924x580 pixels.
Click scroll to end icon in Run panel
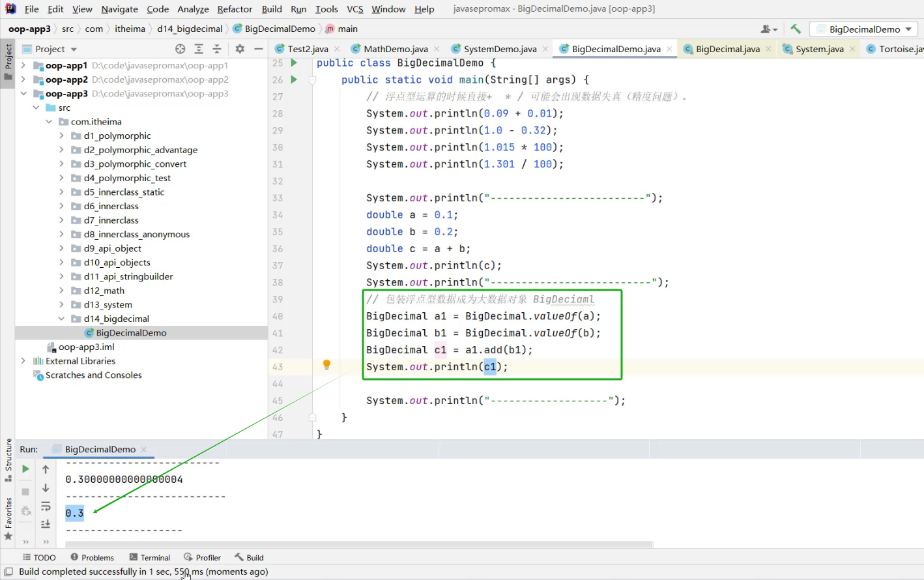click(46, 524)
